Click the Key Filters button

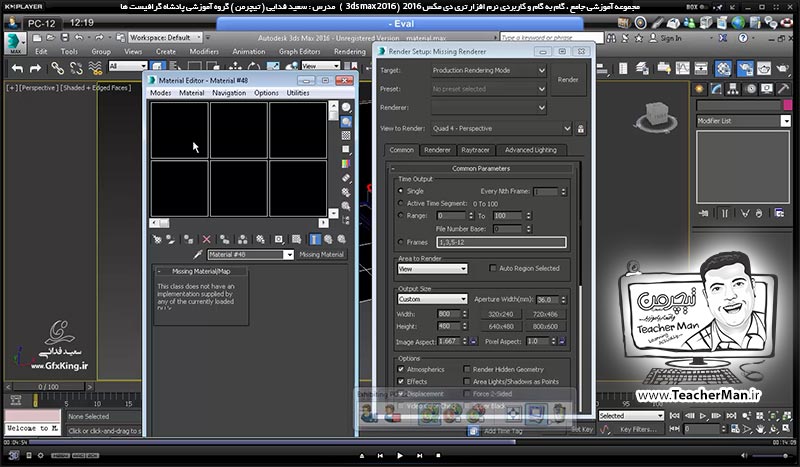pyautogui.click(x=638, y=429)
